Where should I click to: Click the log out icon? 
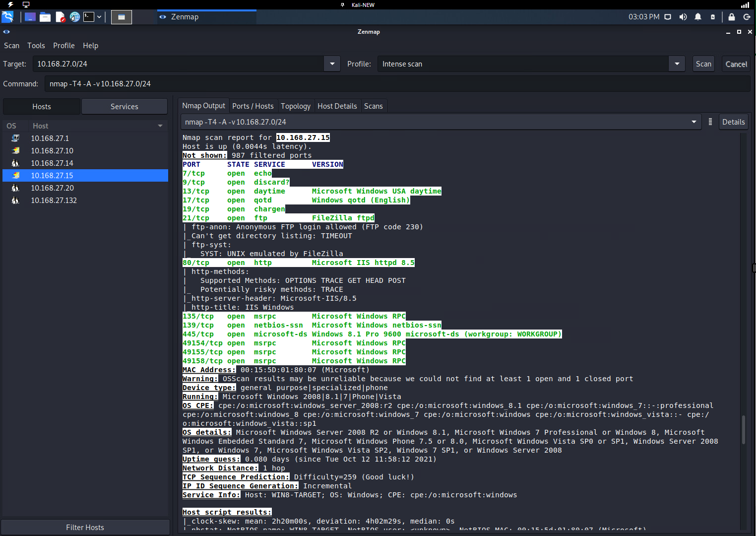pos(747,17)
